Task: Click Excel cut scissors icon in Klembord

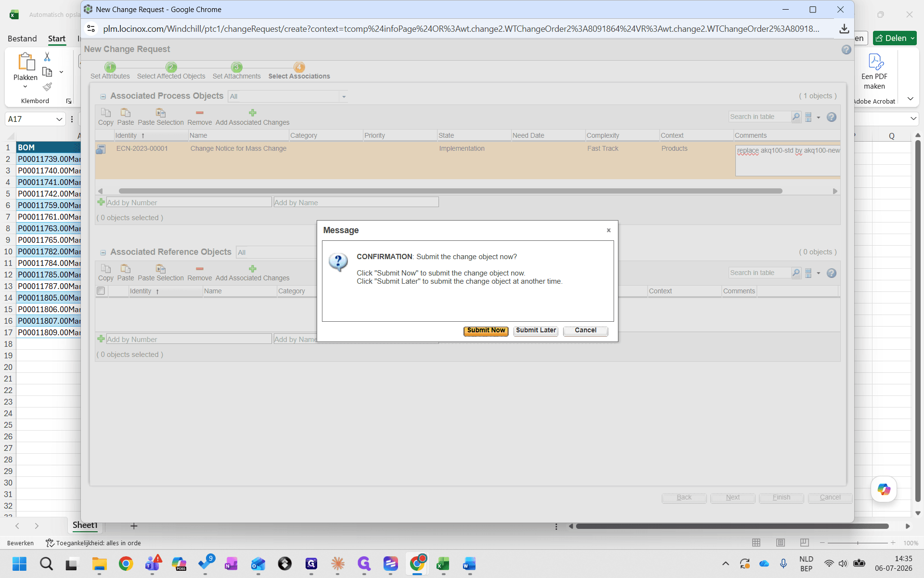Action: click(x=47, y=57)
